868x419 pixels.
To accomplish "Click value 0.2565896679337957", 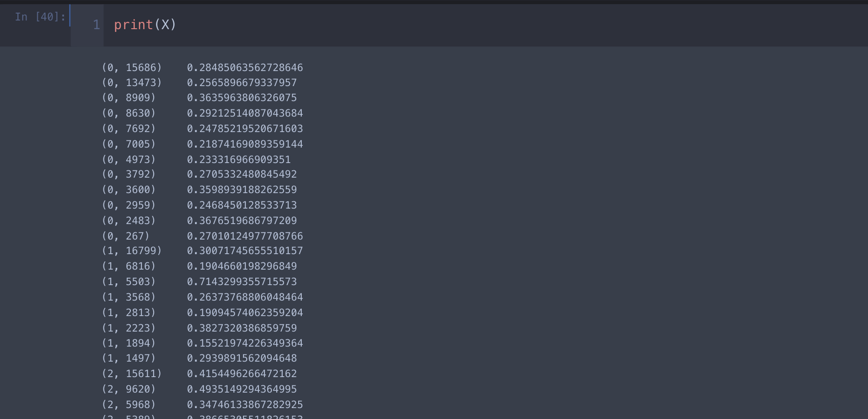I will tap(242, 83).
